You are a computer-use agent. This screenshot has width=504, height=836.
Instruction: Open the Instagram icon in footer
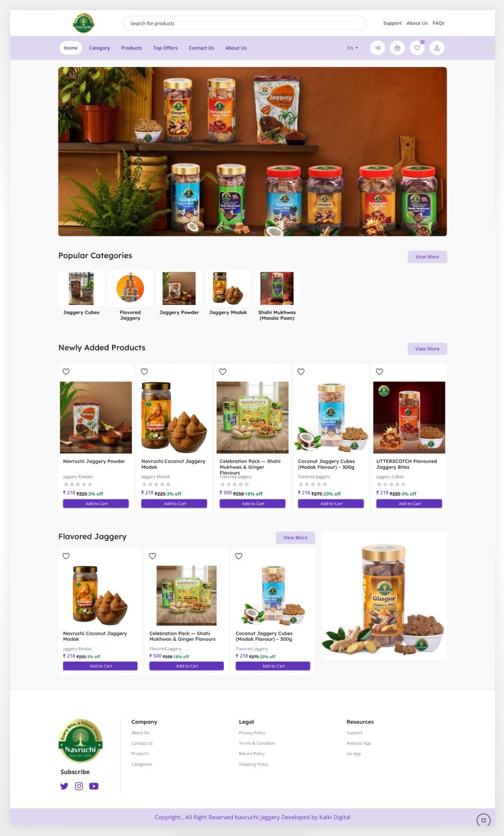tap(79, 786)
